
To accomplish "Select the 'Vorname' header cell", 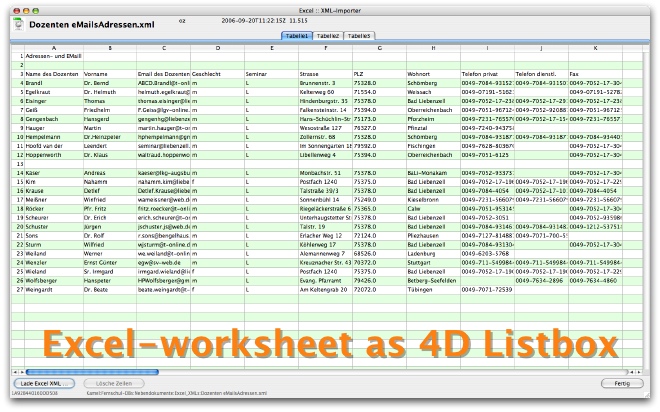I will point(110,74).
